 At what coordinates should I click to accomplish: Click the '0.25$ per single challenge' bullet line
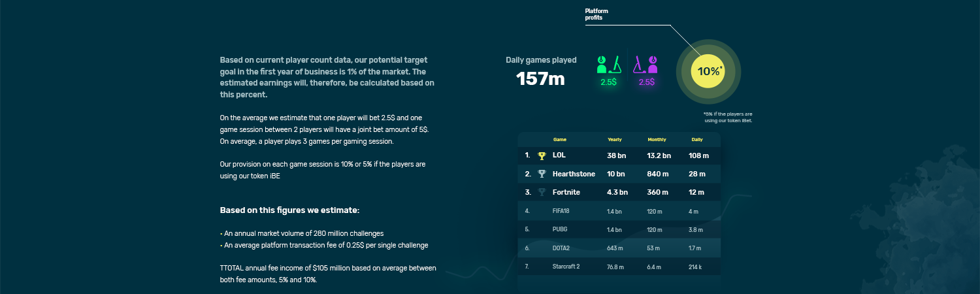[x=324, y=245]
